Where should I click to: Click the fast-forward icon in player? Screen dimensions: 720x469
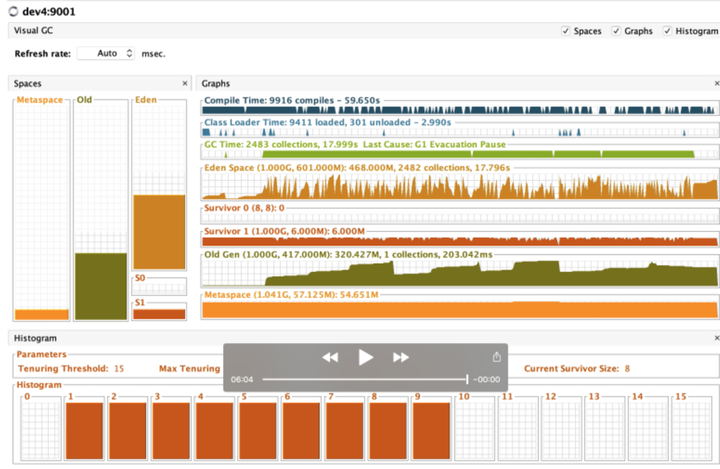[401, 357]
